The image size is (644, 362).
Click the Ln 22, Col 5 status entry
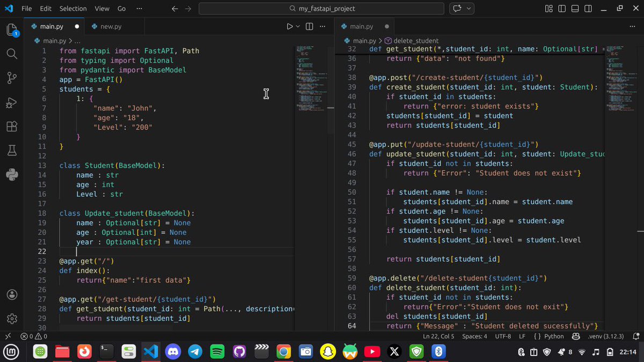[x=438, y=336]
